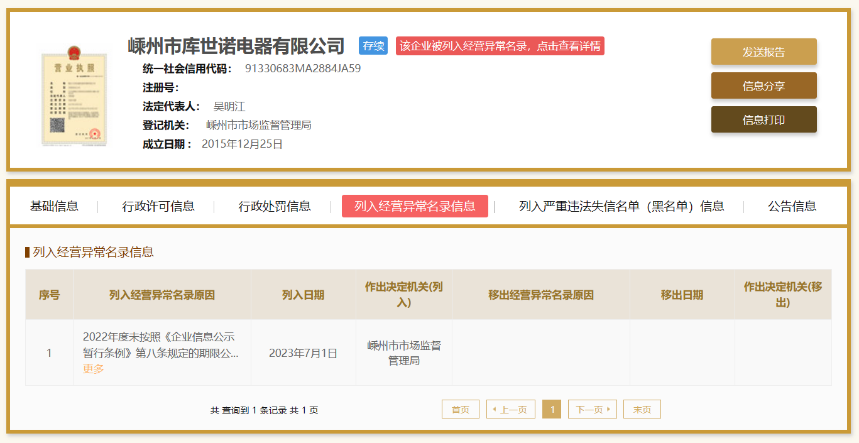The image size is (859, 443).
Task: Click the 列入日期 cell 2023年7月1日
Action: click(x=303, y=353)
